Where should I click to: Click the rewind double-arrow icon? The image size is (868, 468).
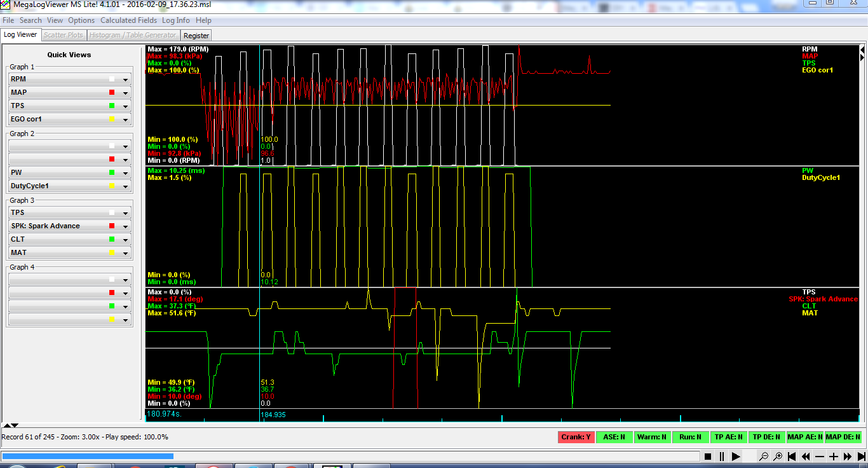click(x=806, y=456)
